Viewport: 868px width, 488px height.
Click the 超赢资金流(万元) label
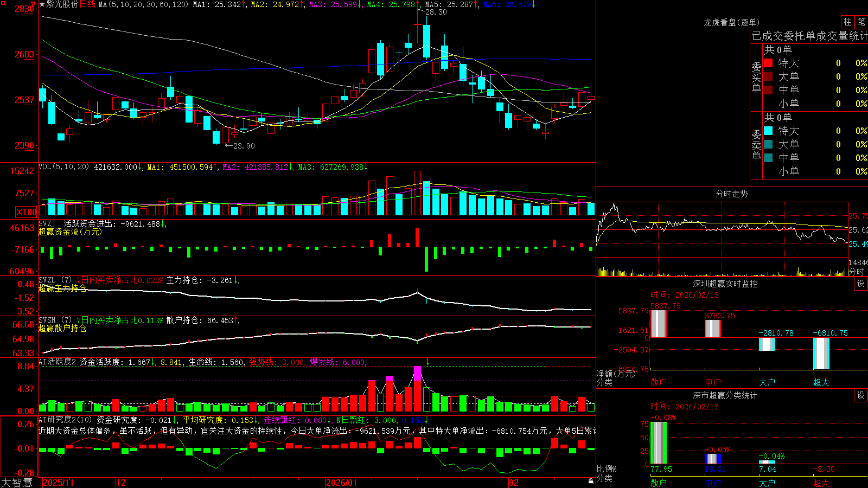tap(70, 232)
